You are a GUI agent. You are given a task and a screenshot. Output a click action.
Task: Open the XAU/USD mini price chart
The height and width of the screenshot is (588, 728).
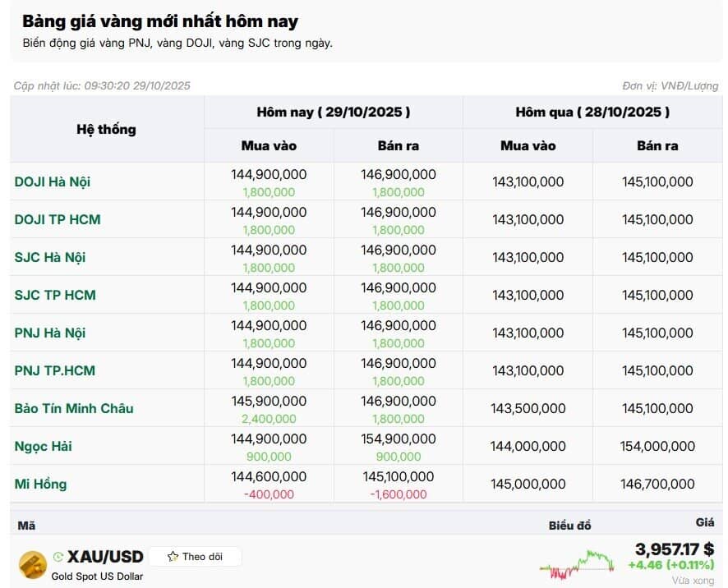pyautogui.click(x=578, y=564)
